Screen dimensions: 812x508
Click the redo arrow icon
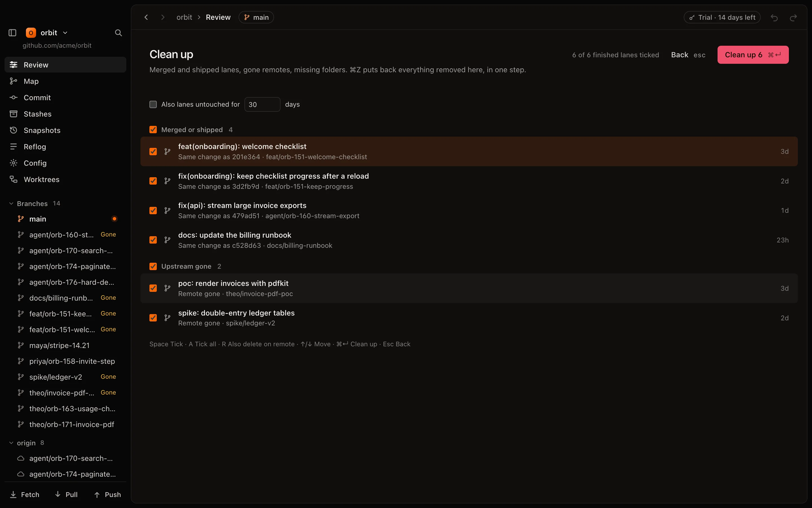pos(793,17)
